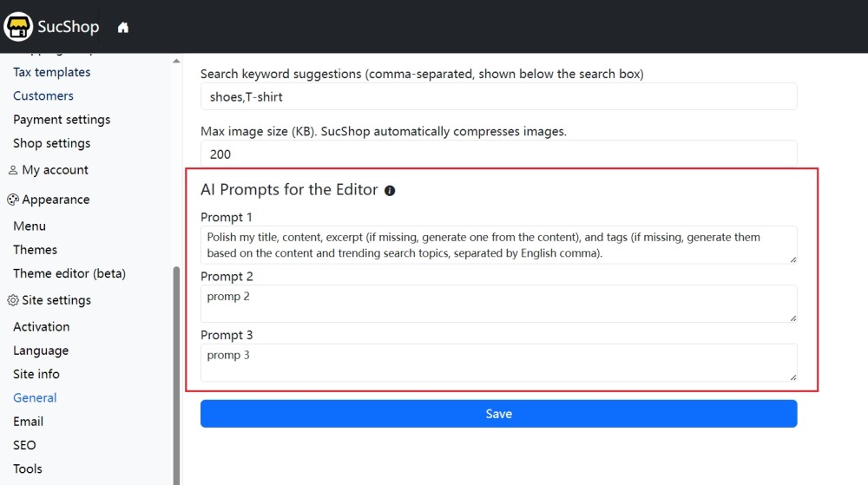Screen dimensions: 868x485
Task: Click the info icon beside AI Prompts
Action: tap(390, 191)
